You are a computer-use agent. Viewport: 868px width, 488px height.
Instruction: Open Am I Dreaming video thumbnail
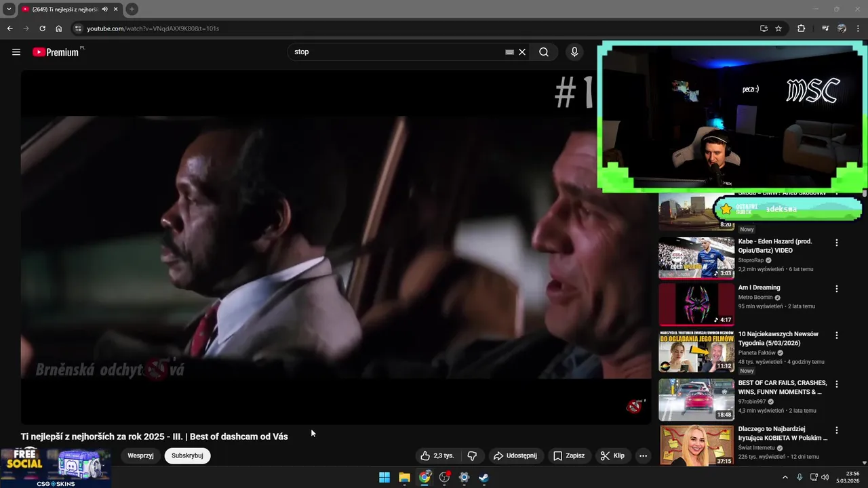coord(696,304)
